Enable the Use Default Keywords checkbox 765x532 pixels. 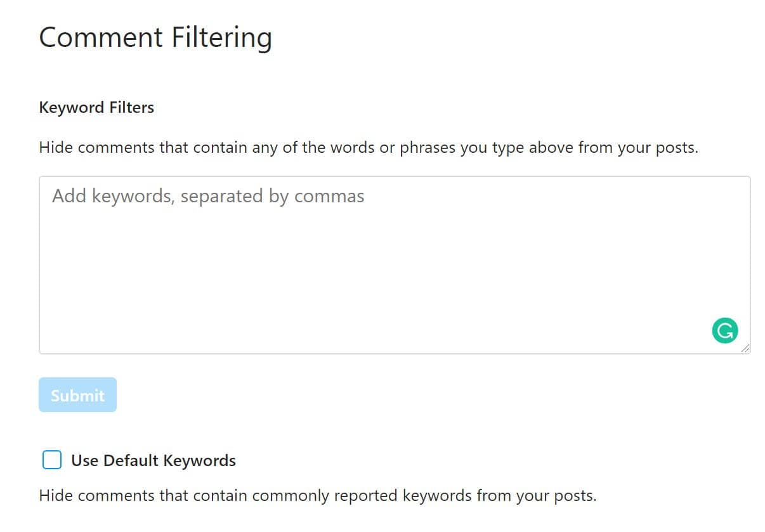tap(52, 460)
